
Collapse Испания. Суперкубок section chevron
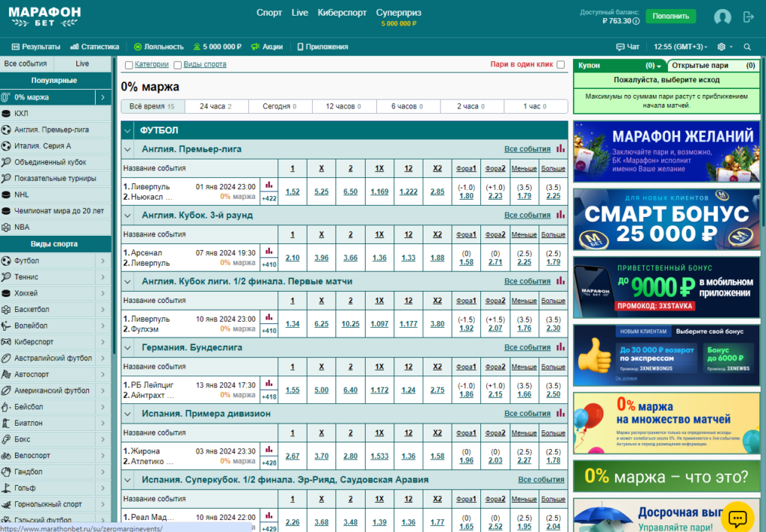[x=127, y=480]
